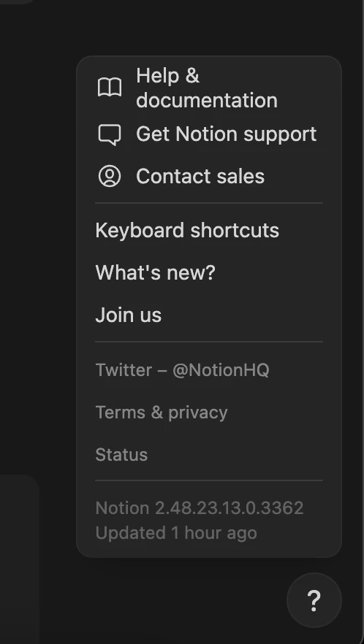Choose Contact sales menu entry
The width and height of the screenshot is (364, 644).
(209, 176)
